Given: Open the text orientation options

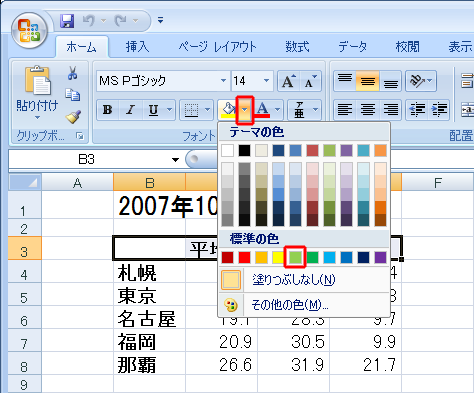Looking at the screenshot, I should click(421, 81).
